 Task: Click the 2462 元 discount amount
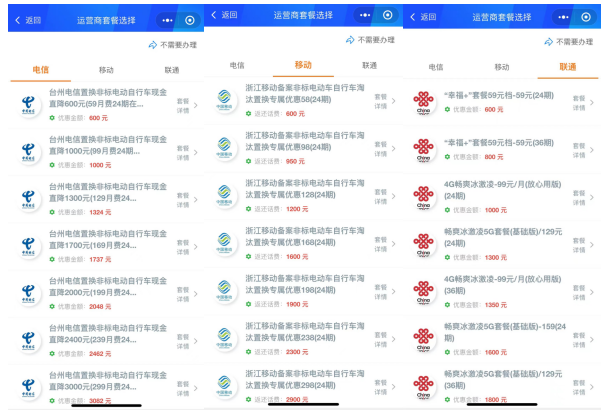click(x=100, y=354)
